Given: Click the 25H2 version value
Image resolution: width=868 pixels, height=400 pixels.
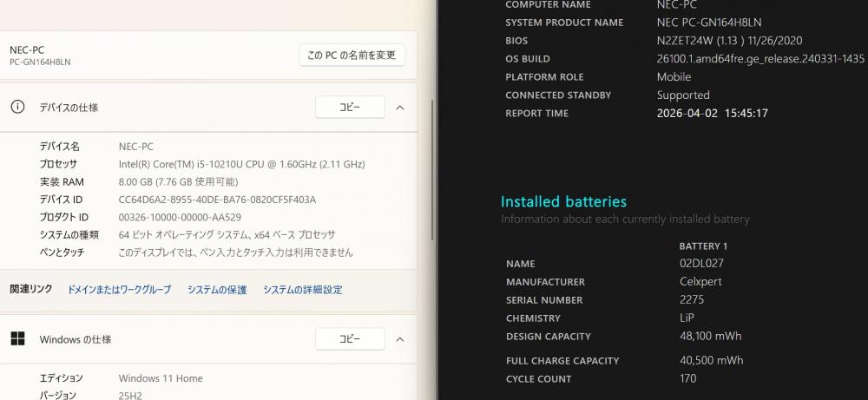Looking at the screenshot, I should coord(130,396).
